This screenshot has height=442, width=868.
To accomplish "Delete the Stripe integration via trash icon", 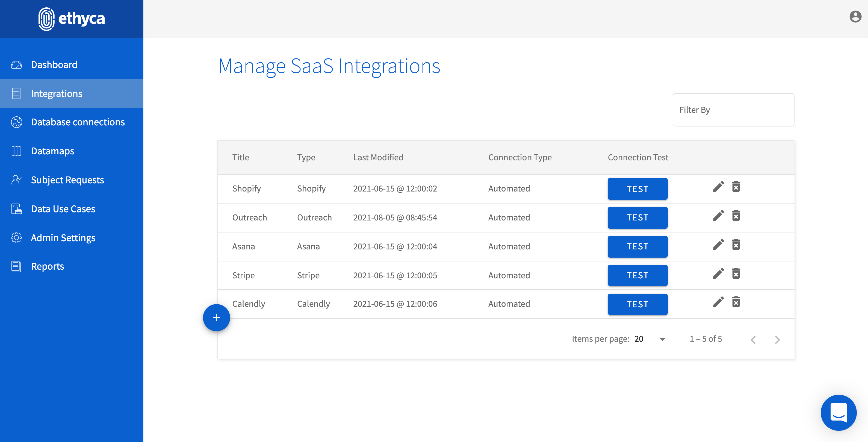I will pos(736,274).
